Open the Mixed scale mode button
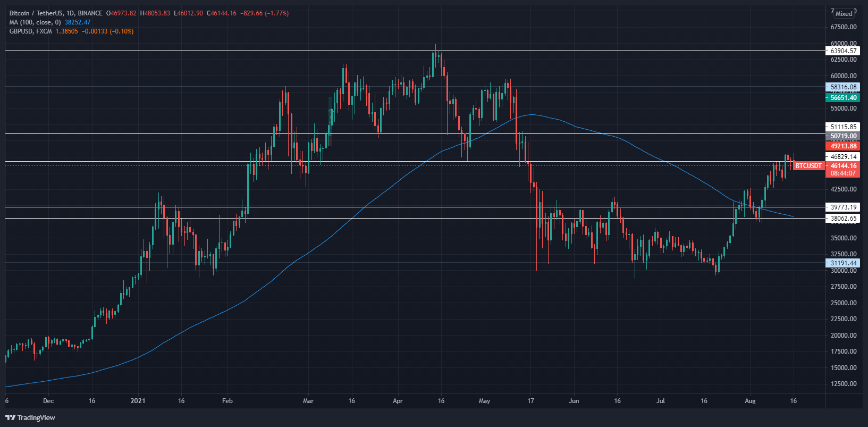The image size is (868, 427). coord(844,14)
